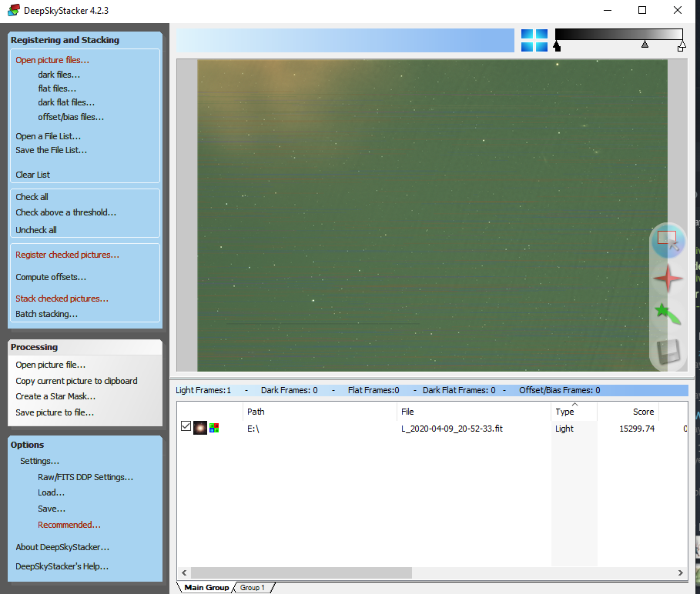Add offset/bias files
The image size is (700, 594).
click(x=71, y=117)
